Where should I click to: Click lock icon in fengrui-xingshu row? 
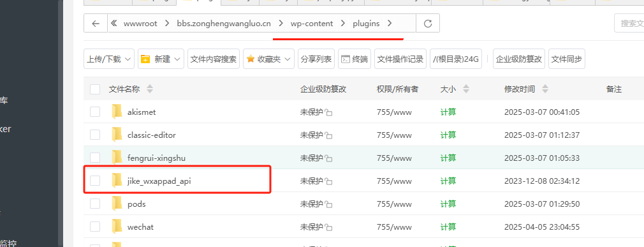[x=328, y=158]
